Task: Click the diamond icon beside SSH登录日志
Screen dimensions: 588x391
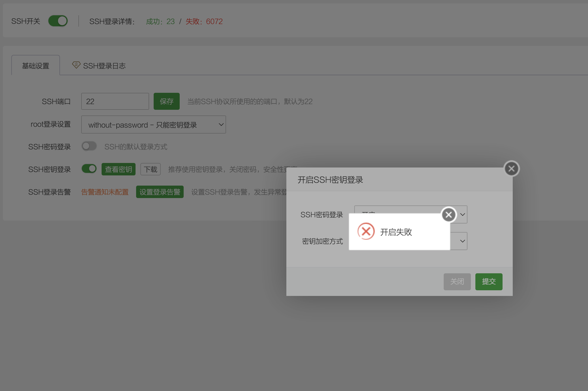Action: 76,65
